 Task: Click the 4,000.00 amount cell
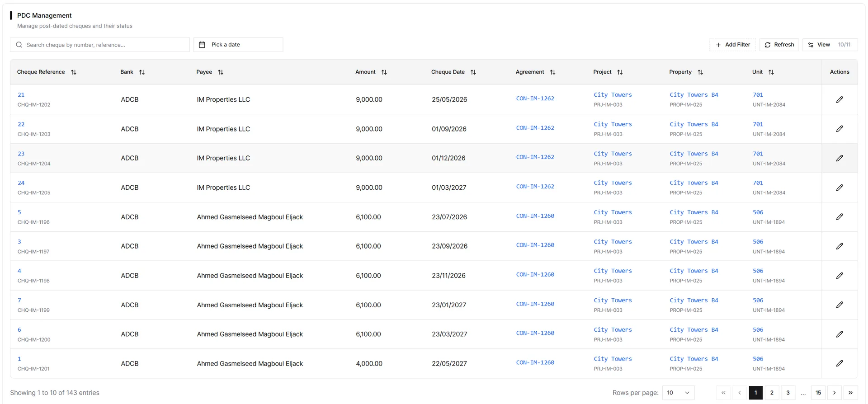[369, 363]
